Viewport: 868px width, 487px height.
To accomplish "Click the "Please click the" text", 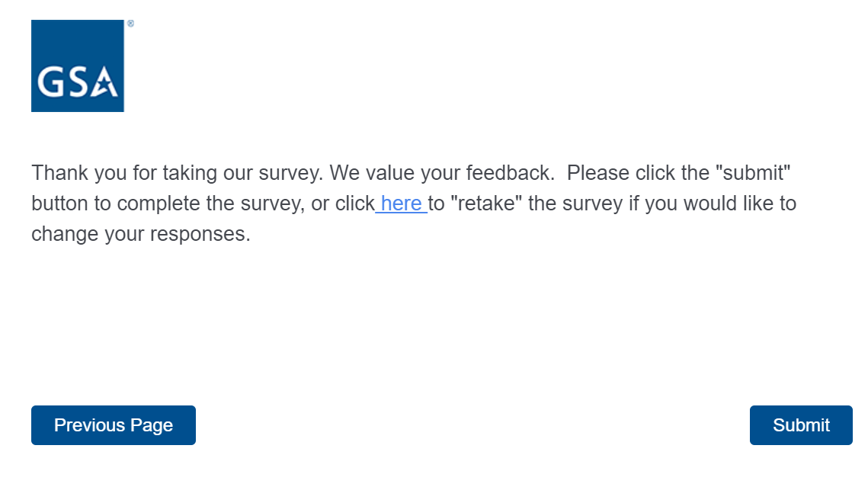I will coord(627,173).
